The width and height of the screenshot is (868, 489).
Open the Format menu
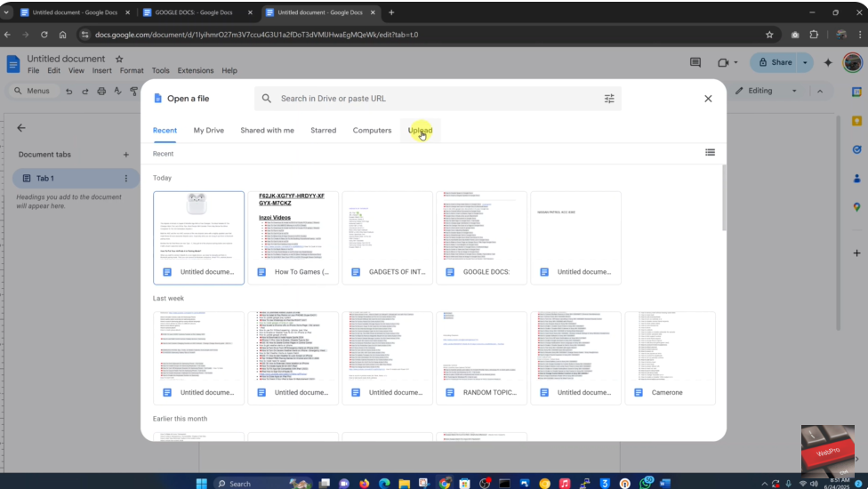click(132, 71)
